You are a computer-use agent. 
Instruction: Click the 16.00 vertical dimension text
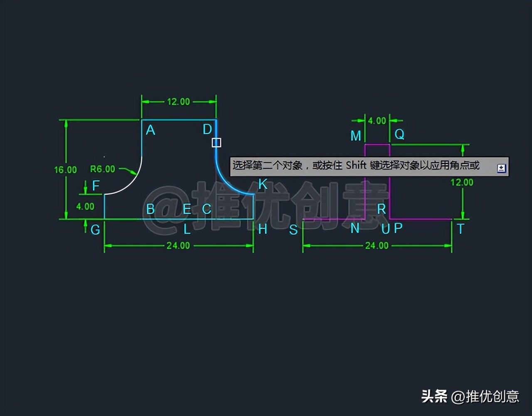65,170
